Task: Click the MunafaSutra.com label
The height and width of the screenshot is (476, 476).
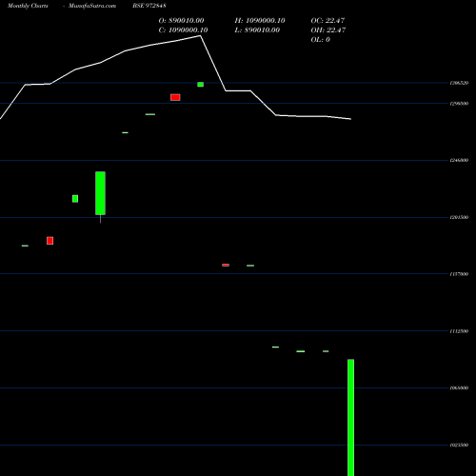Action: point(92,6)
